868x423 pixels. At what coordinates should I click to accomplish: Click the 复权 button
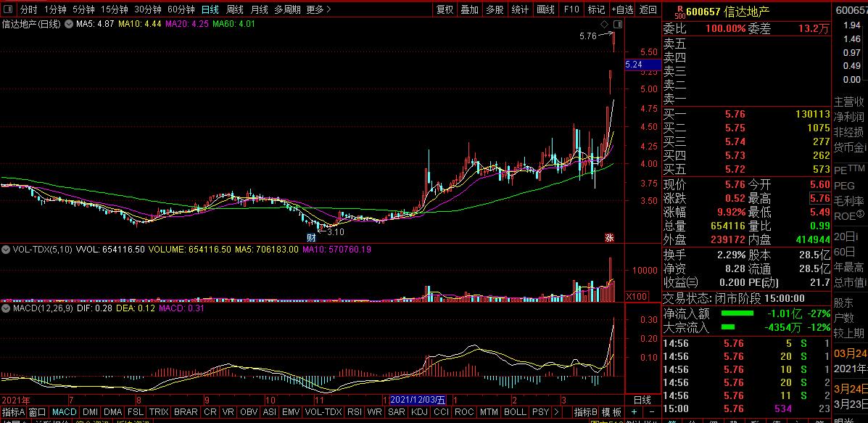[x=445, y=9]
